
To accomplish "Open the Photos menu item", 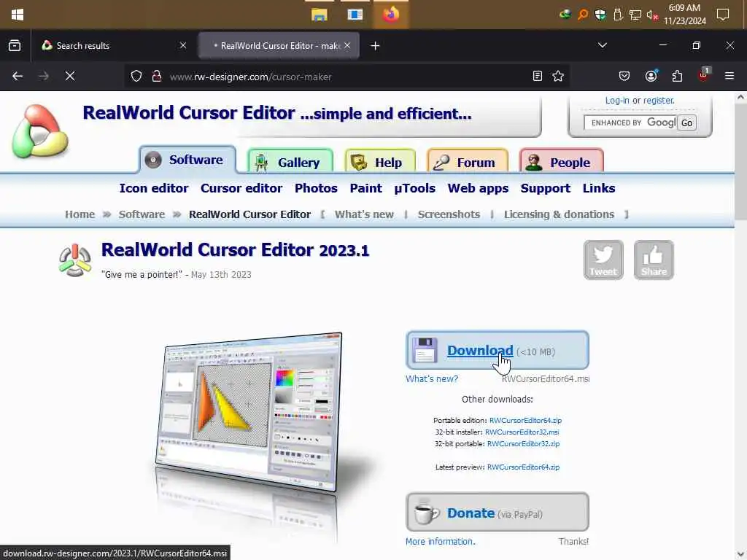I will point(316,188).
